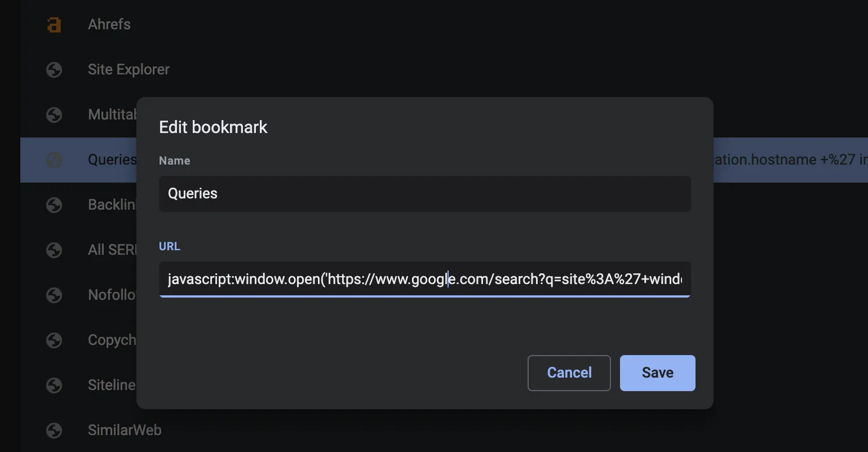The height and width of the screenshot is (452, 868).
Task: Click globe icon beside SimilarWeb bookmark
Action: coord(54,431)
